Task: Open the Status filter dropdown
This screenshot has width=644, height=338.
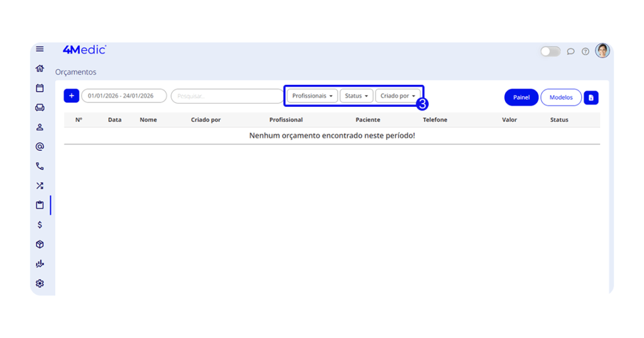Action: 357,96
